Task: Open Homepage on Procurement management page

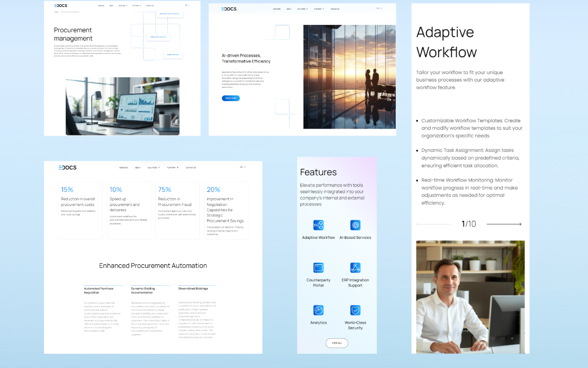Action: 101,6
